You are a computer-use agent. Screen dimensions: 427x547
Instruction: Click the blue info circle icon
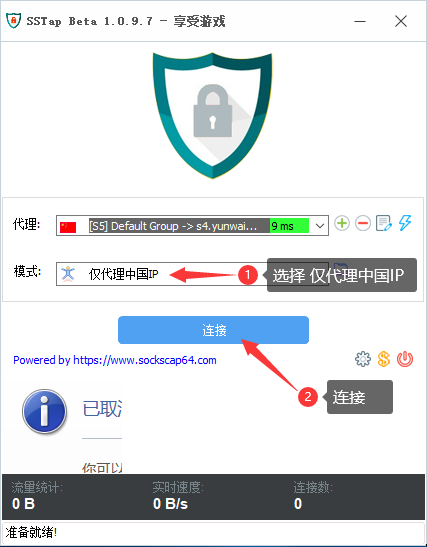click(x=44, y=411)
